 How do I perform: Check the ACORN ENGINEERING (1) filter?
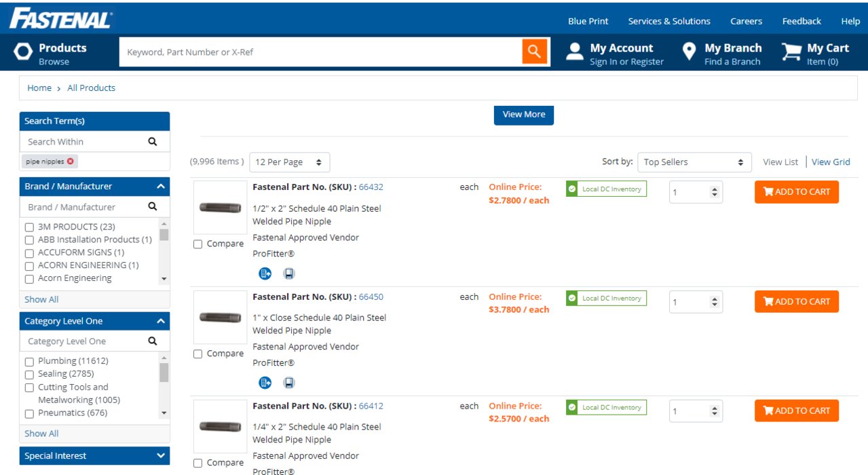29,266
